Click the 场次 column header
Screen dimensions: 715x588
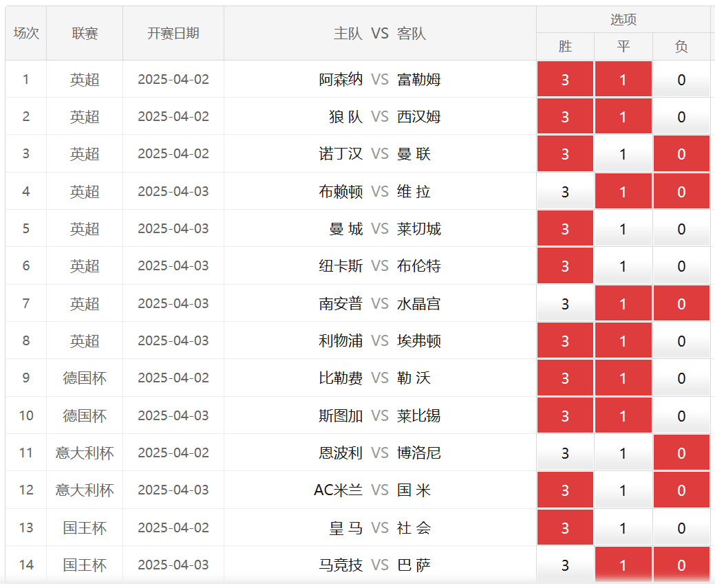(26, 33)
